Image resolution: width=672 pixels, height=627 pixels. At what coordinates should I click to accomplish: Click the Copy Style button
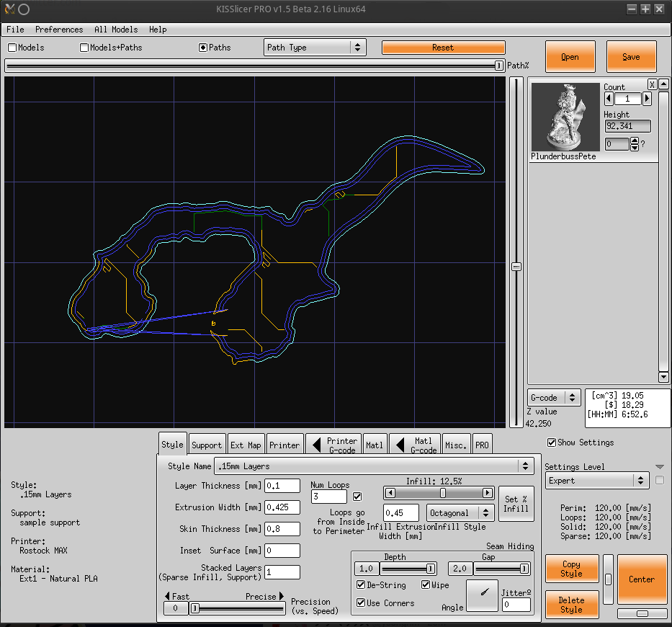[572, 569]
